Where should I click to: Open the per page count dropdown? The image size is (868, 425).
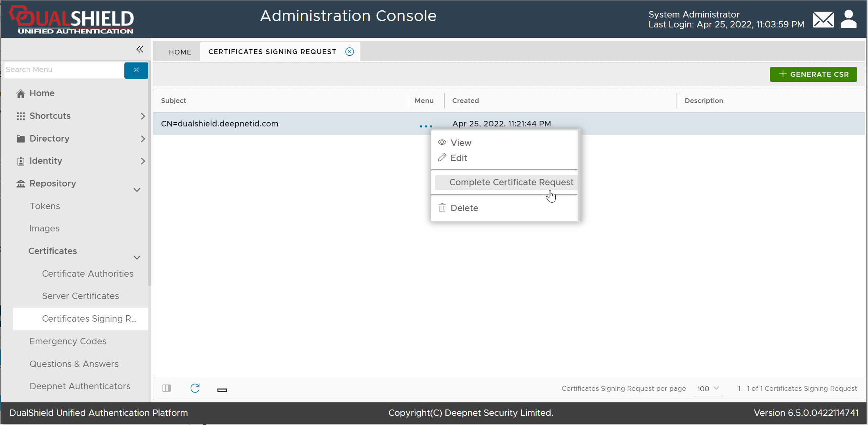[708, 388]
